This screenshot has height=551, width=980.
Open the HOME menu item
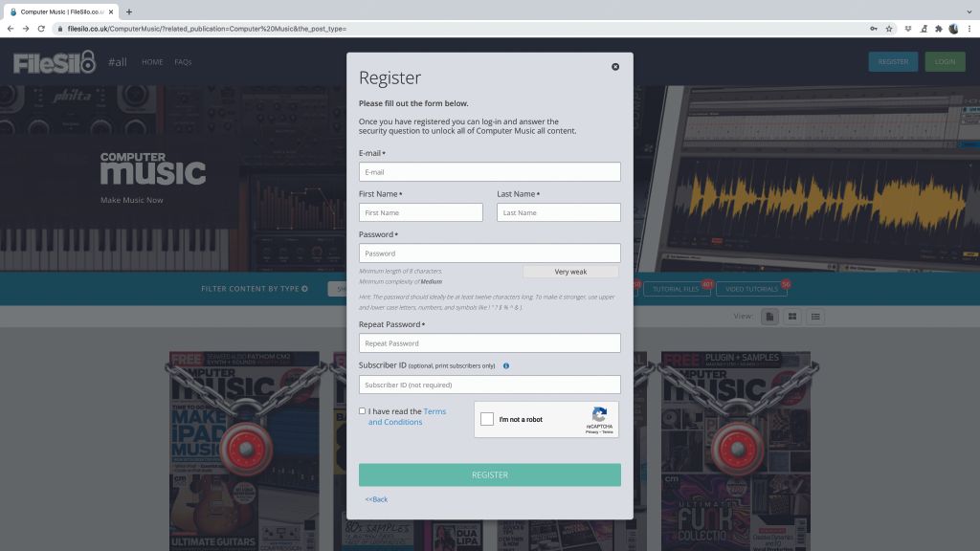152,61
